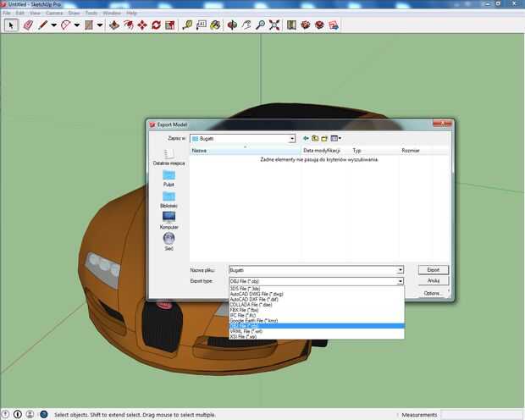Screen dimensions: 525x420
Task: Choose FBX File (*.fbx) export type
Action: (317, 310)
